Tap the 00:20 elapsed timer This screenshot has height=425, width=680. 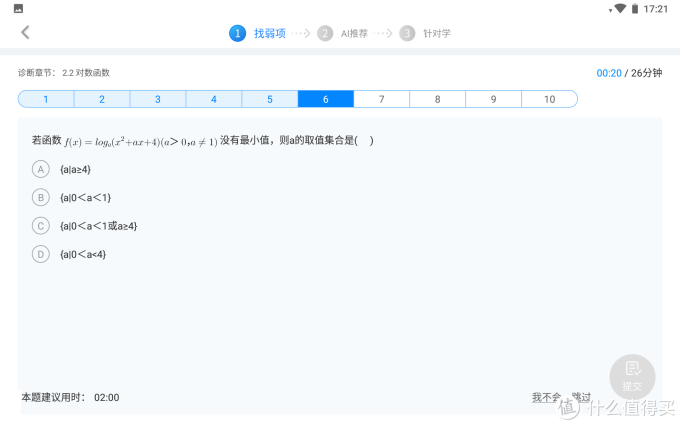[609, 73]
